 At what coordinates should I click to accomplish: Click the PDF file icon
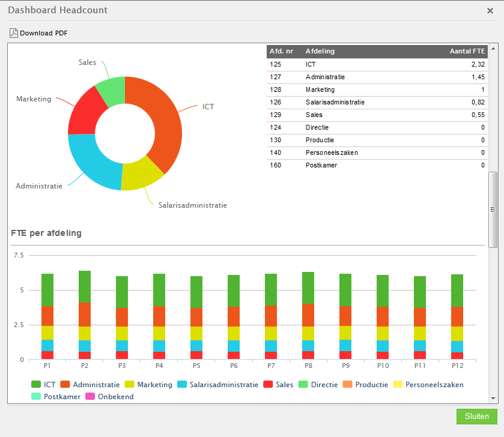pos(13,33)
